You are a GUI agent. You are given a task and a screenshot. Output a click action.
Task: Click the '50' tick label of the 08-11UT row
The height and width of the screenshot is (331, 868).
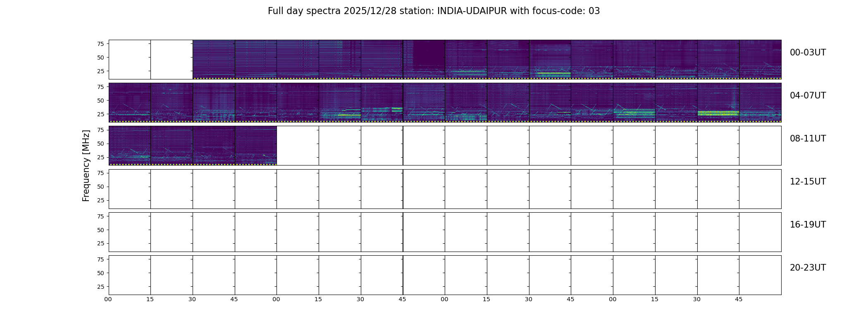tap(100, 144)
